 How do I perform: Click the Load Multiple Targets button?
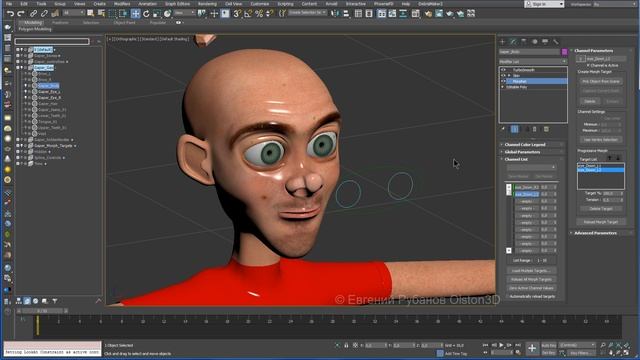[x=531, y=271]
